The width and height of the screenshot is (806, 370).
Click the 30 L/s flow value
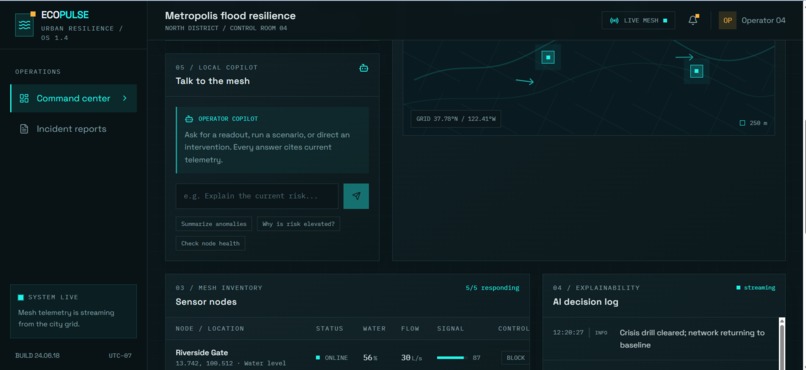pyautogui.click(x=412, y=358)
